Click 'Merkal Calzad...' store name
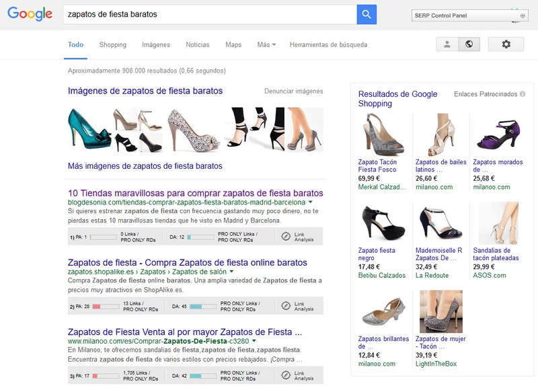 point(382,187)
